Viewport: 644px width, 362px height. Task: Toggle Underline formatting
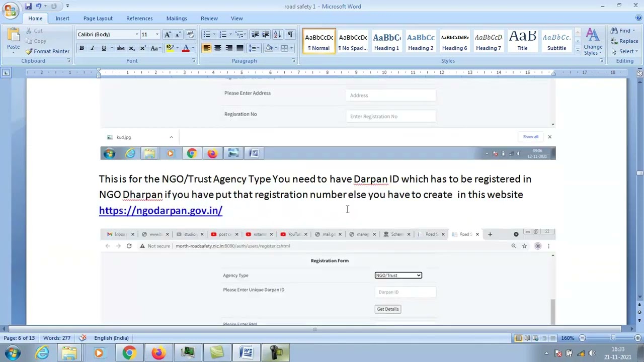tap(104, 48)
